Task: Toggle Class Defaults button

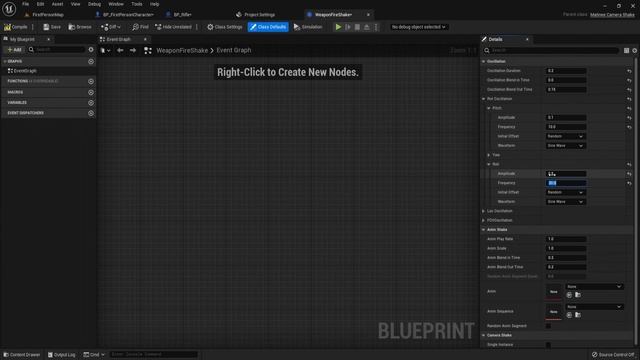Action: coord(268,27)
